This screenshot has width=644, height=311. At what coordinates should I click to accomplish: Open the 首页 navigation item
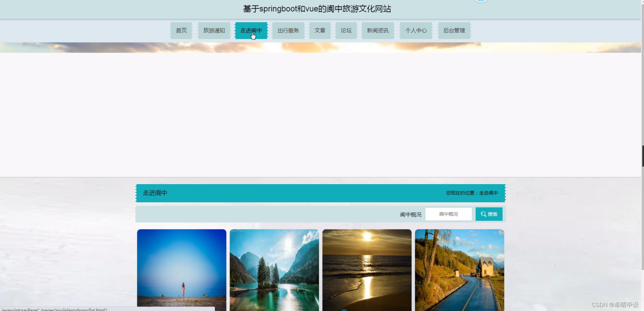pyautogui.click(x=181, y=31)
